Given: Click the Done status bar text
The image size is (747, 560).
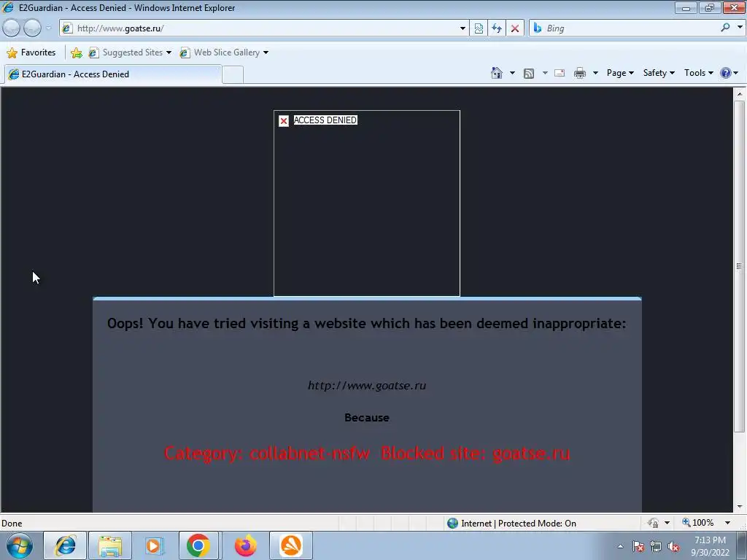Looking at the screenshot, I should click(12, 524).
